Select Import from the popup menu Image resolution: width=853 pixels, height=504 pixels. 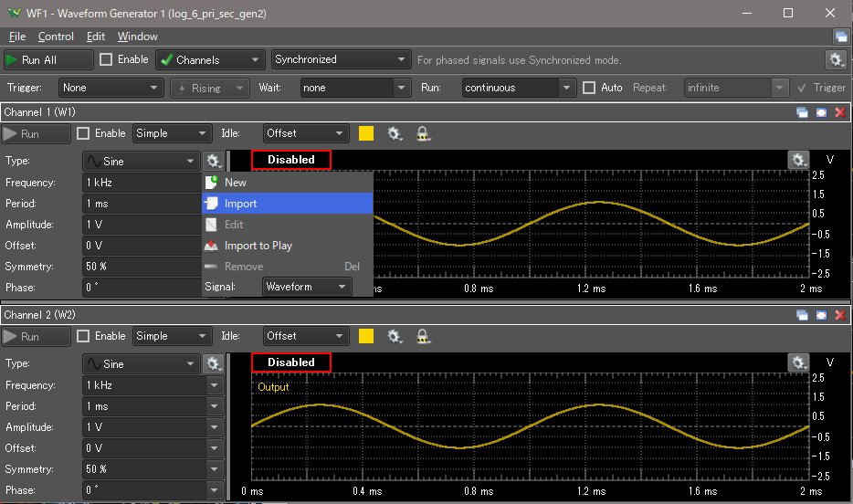click(x=241, y=204)
